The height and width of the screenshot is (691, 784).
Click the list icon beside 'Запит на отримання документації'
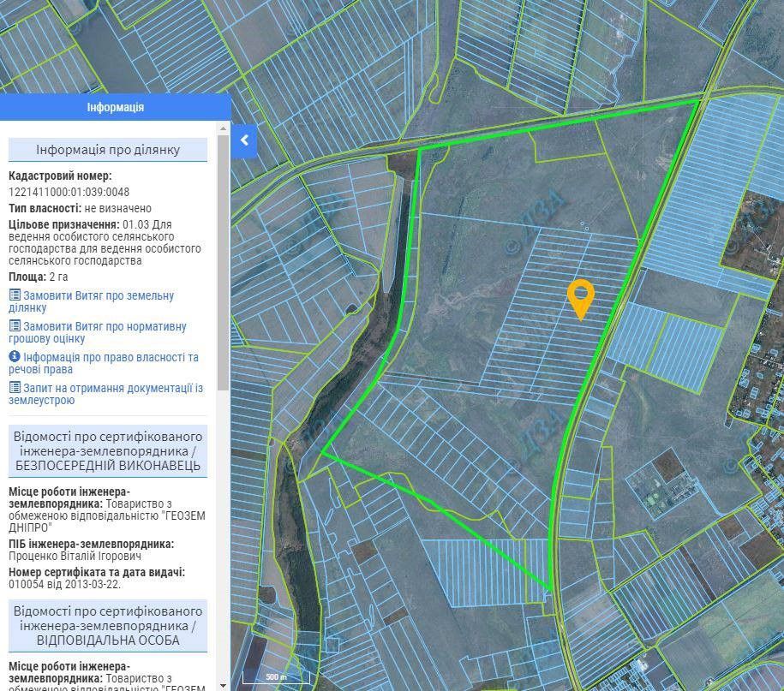tap(15, 388)
